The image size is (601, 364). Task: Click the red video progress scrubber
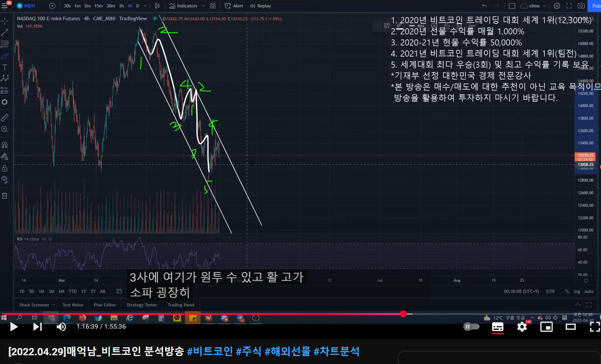pos(403,314)
